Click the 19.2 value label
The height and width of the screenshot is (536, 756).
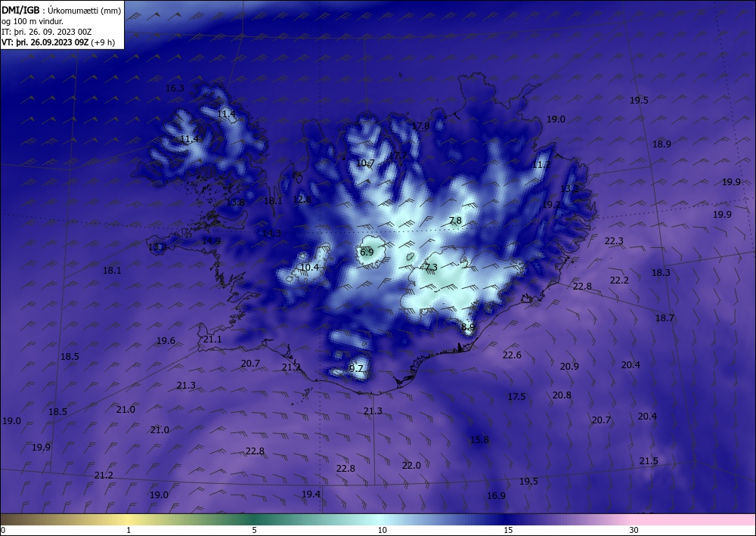[x=552, y=204]
